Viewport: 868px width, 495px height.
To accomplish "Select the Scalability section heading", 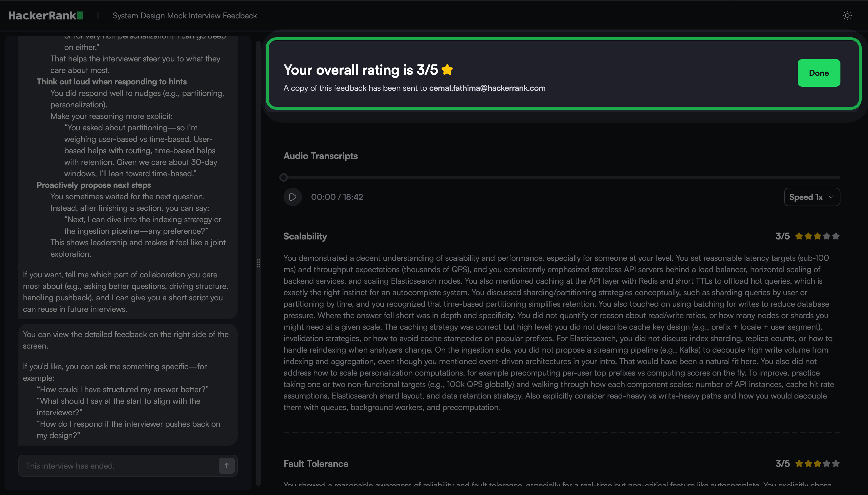I will pos(305,236).
